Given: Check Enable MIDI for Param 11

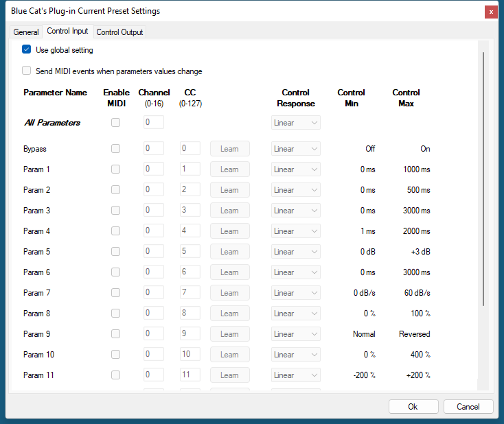Looking at the screenshot, I should coord(116,375).
